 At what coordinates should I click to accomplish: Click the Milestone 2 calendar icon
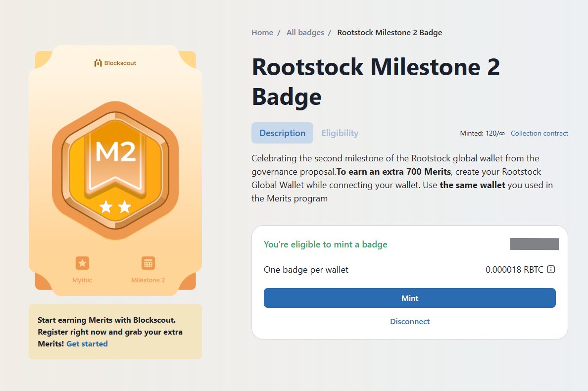pyautogui.click(x=148, y=263)
